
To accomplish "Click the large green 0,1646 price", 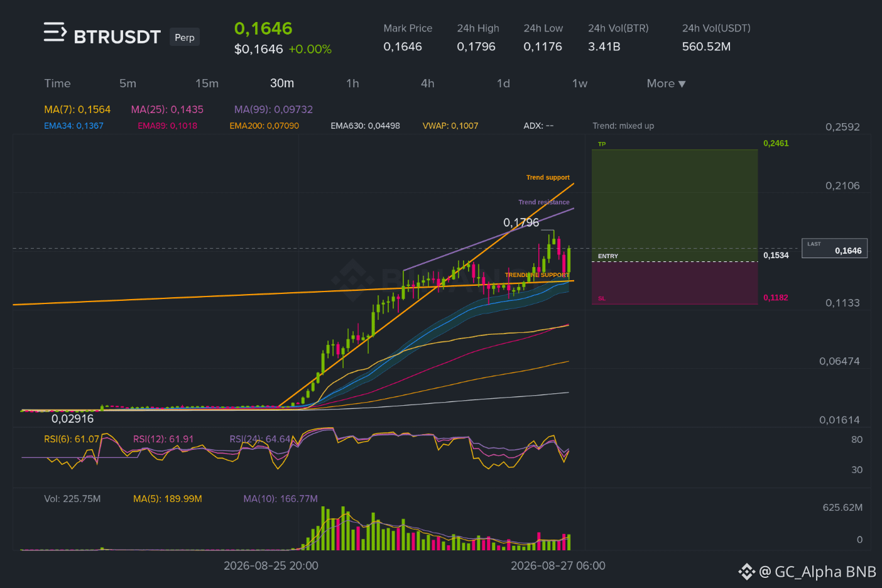I will pyautogui.click(x=263, y=28).
